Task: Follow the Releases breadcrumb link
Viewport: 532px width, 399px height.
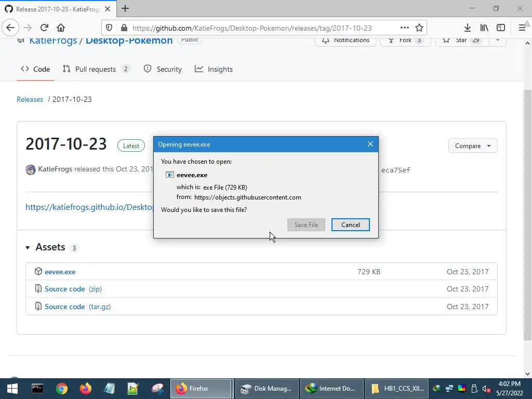Action: (x=30, y=99)
